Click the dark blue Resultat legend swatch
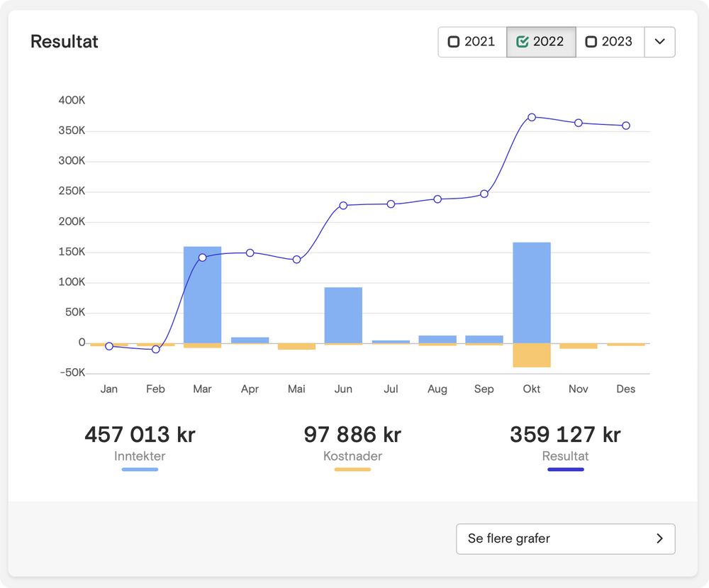Screen dimensions: 709x588 (565, 470)
